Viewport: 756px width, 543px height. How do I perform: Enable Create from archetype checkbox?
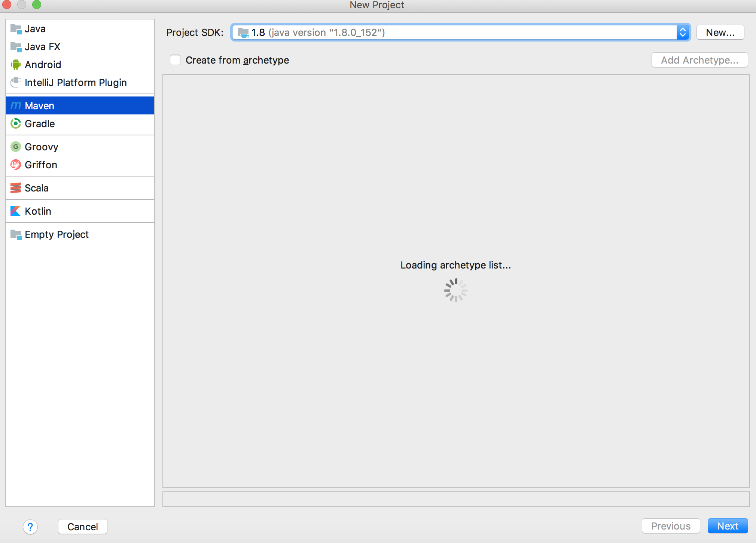point(175,60)
